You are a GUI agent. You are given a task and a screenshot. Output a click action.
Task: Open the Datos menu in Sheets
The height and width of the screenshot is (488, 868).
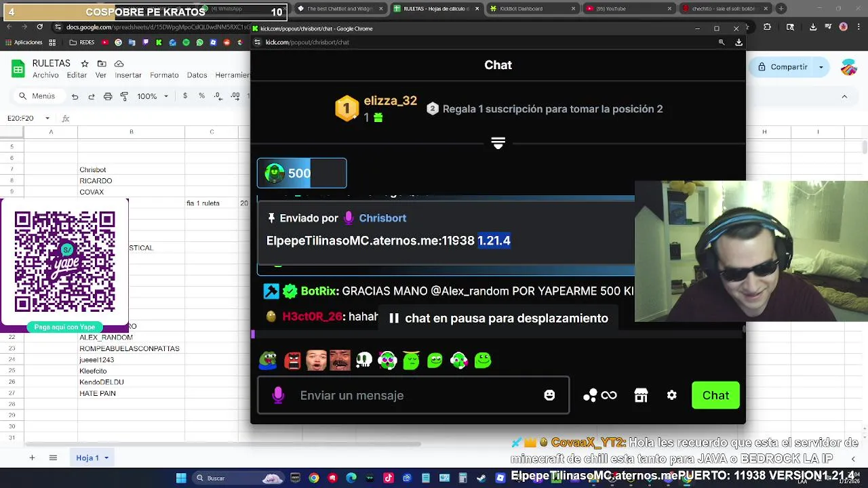[197, 75]
